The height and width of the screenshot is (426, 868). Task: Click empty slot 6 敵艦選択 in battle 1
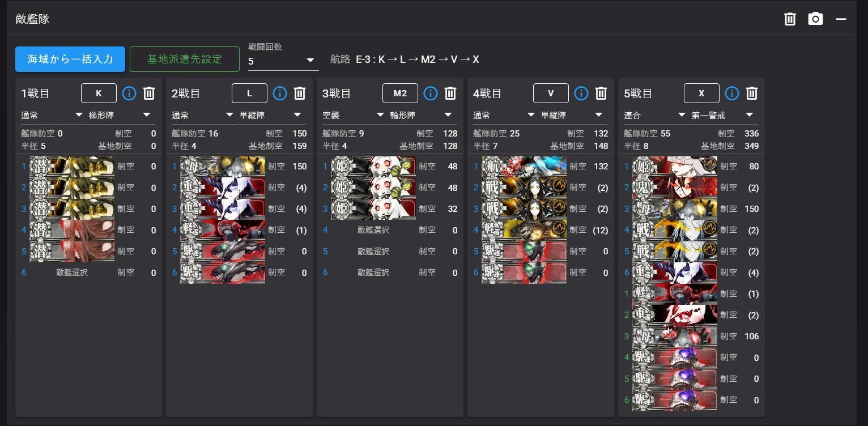pos(72,272)
